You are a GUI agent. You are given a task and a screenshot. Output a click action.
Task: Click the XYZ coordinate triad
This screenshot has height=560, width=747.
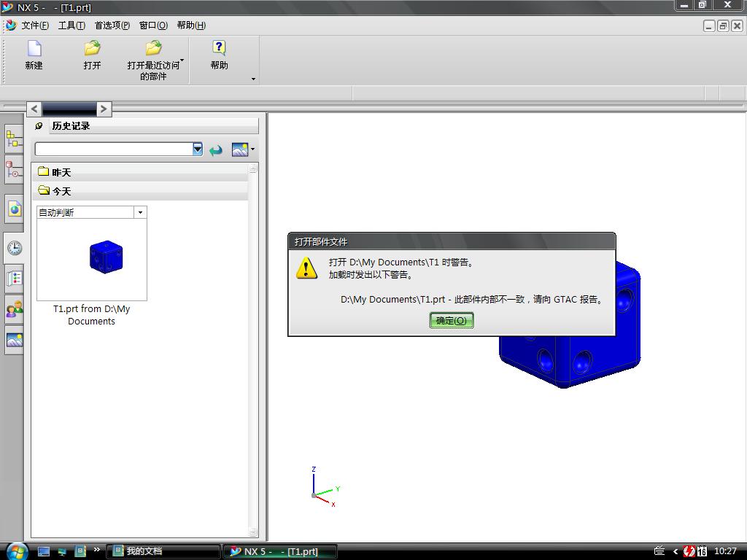[x=325, y=487]
